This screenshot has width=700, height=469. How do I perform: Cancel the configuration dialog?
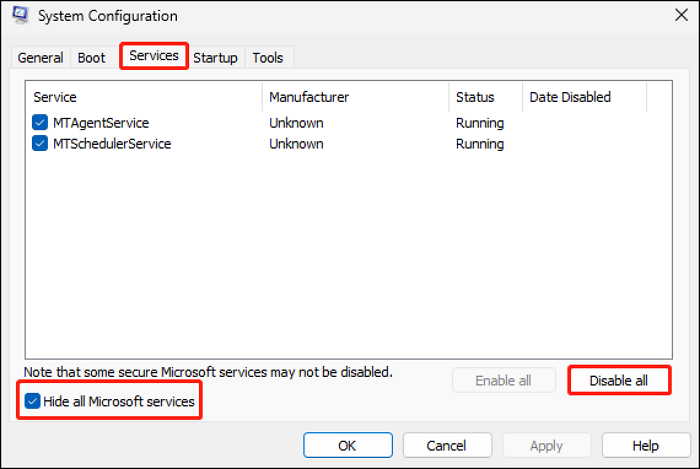tap(446, 445)
